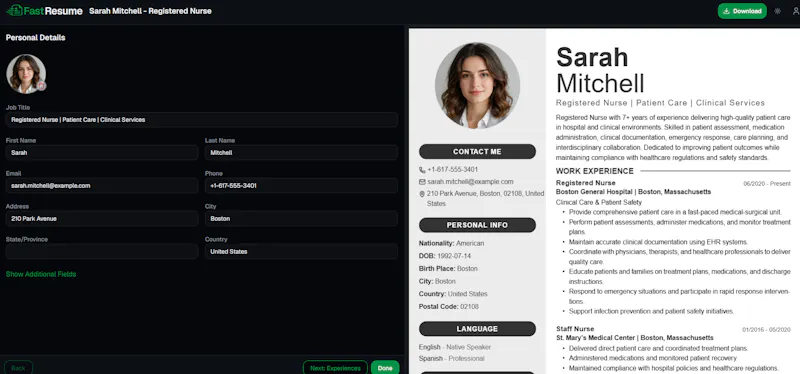Click Spanish - Professional entry
The width and height of the screenshot is (800, 374).
click(x=452, y=359)
